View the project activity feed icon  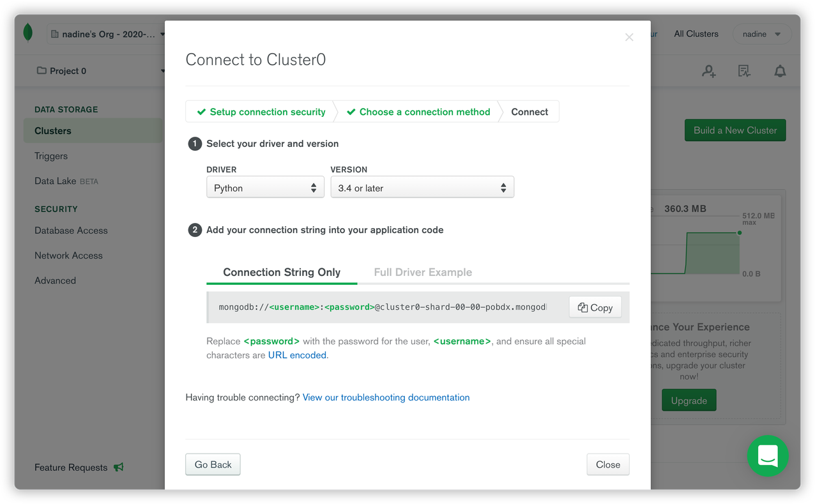744,72
